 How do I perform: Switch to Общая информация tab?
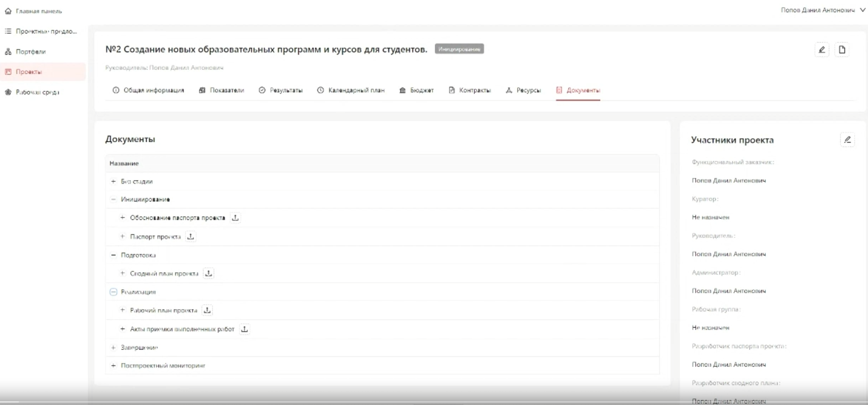148,90
